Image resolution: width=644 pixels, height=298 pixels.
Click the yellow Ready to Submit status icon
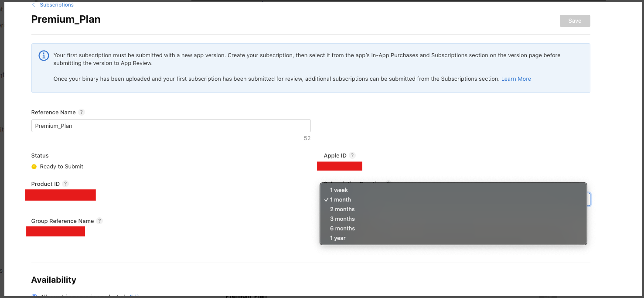(34, 167)
